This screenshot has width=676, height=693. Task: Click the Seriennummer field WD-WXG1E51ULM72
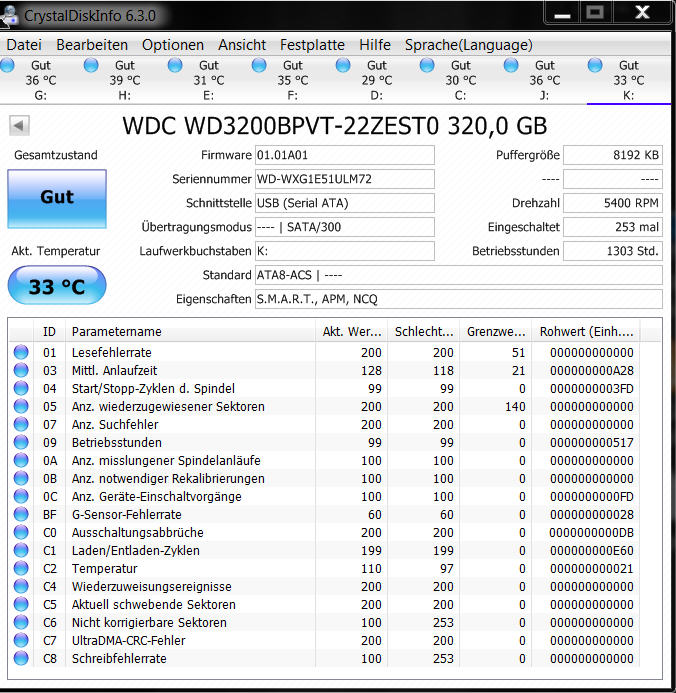[345, 179]
